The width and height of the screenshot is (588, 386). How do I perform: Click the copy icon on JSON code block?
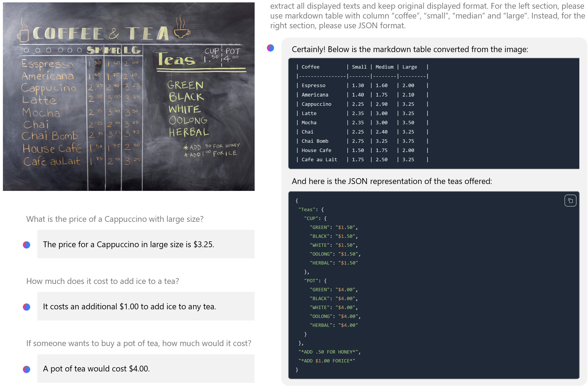[570, 201]
